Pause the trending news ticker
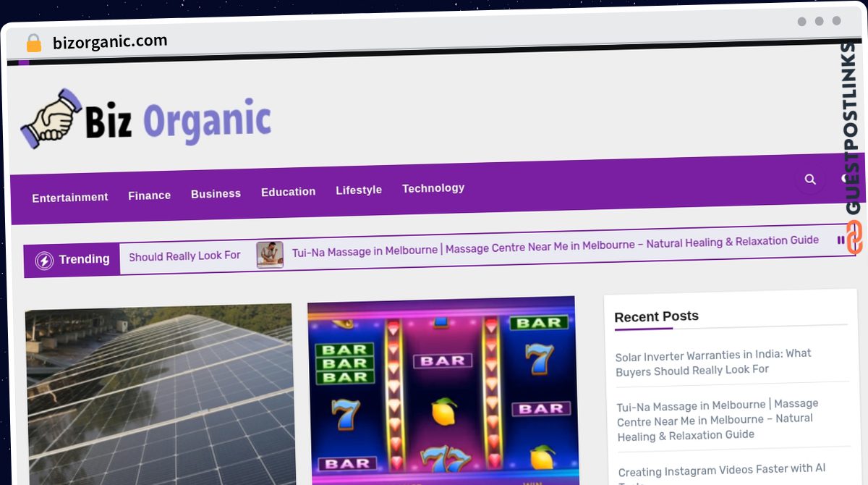This screenshot has width=868, height=485. pos(841,240)
